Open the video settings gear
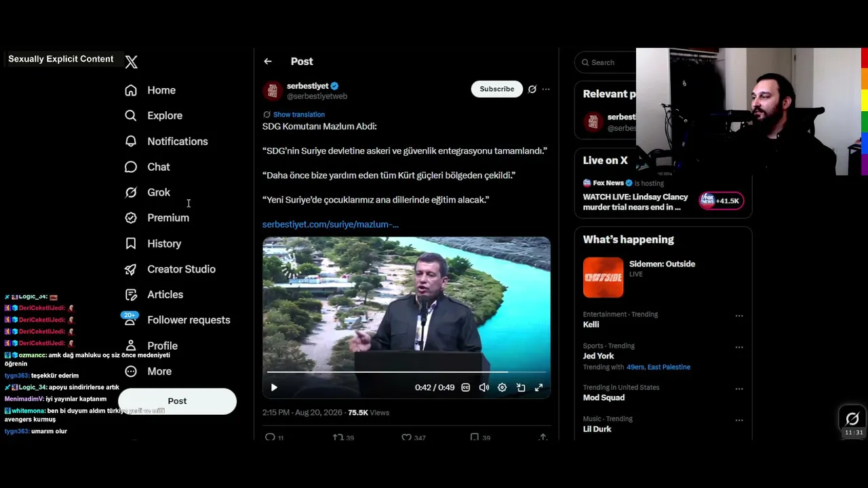The height and width of the screenshot is (488, 868). (502, 388)
